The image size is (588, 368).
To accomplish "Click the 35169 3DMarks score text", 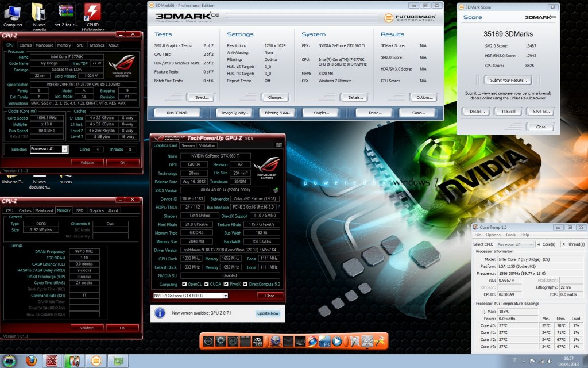I will click(508, 34).
